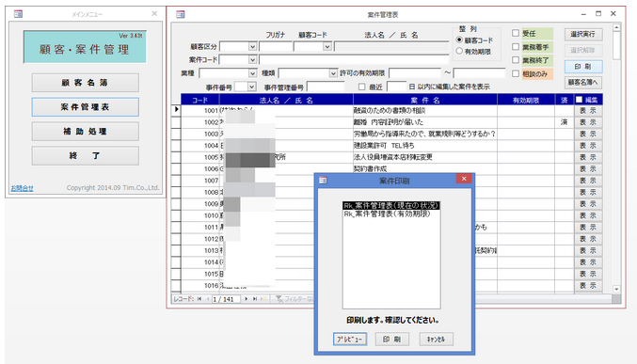Click the 案件印刷 dialog form icon
The height and width of the screenshot is (364, 637).
pos(323,180)
